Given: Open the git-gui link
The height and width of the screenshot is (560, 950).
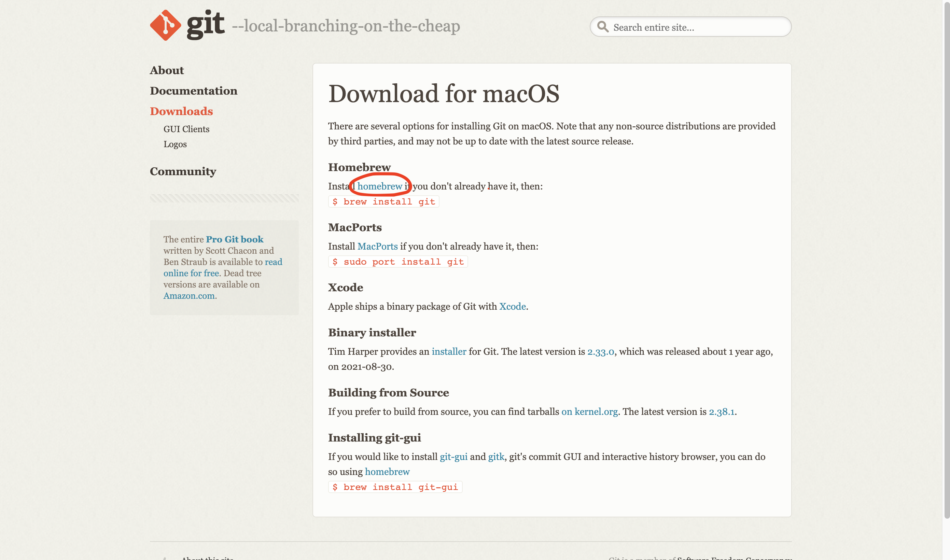Looking at the screenshot, I should pyautogui.click(x=453, y=457).
